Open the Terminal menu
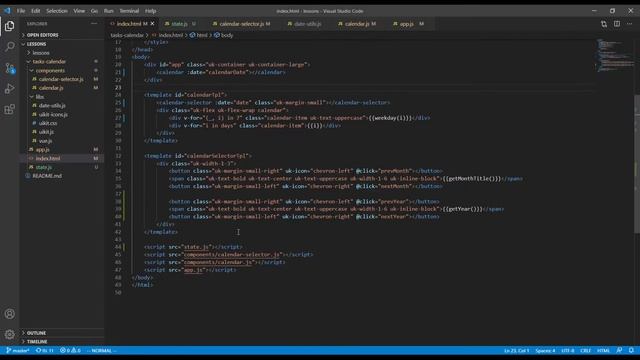The width and height of the screenshot is (640, 360). 129,11
